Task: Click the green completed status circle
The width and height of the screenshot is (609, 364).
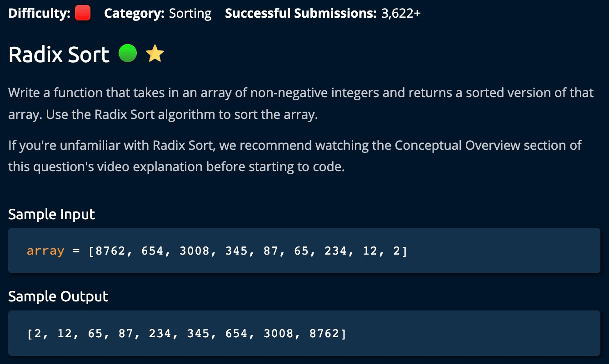Action: (128, 54)
